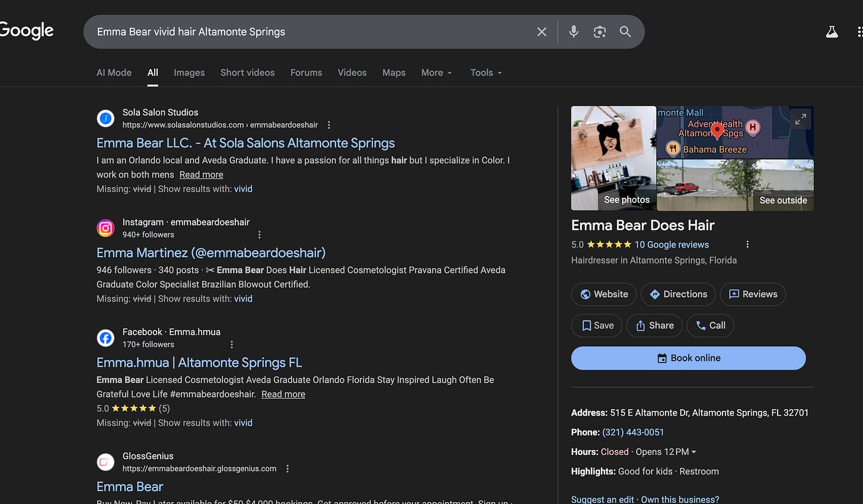This screenshot has height=504, width=863.
Task: Open 10 Google reviews link
Action: (x=672, y=245)
